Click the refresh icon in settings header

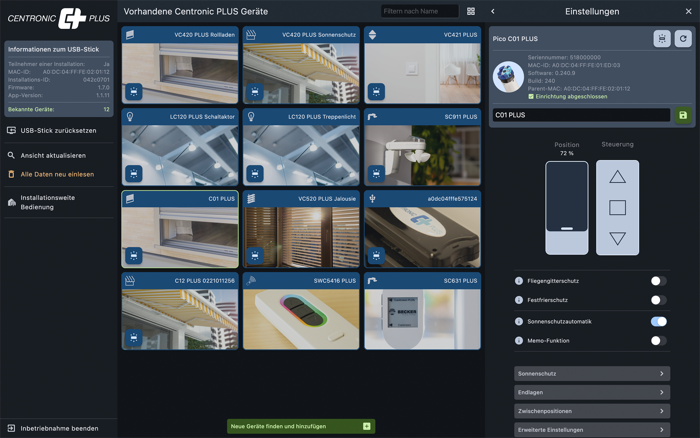[x=683, y=39]
